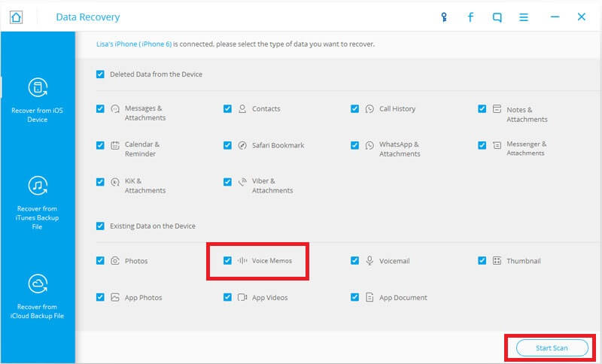Toggle the Thumbnail checkbox
The image size is (602, 364).
[x=482, y=261]
